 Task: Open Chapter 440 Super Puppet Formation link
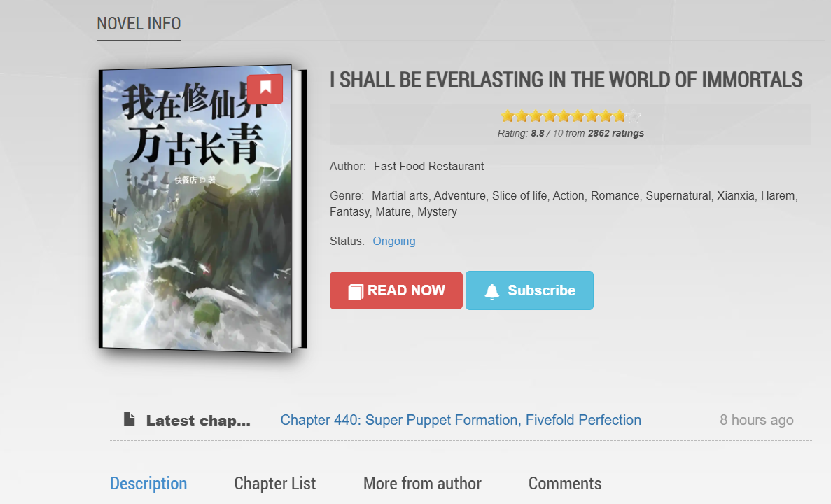pos(461,420)
